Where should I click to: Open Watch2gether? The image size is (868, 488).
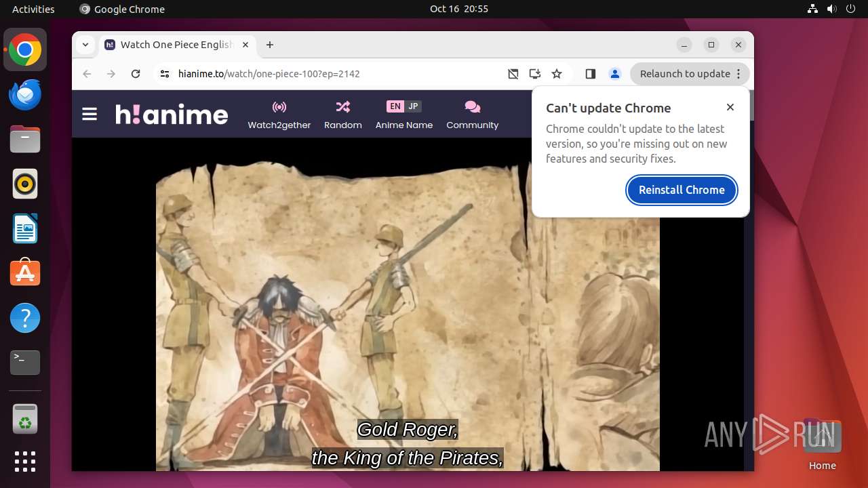pyautogui.click(x=279, y=115)
